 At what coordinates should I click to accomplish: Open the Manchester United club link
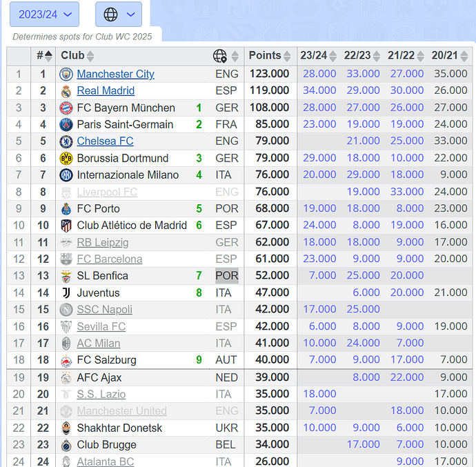tap(121, 411)
